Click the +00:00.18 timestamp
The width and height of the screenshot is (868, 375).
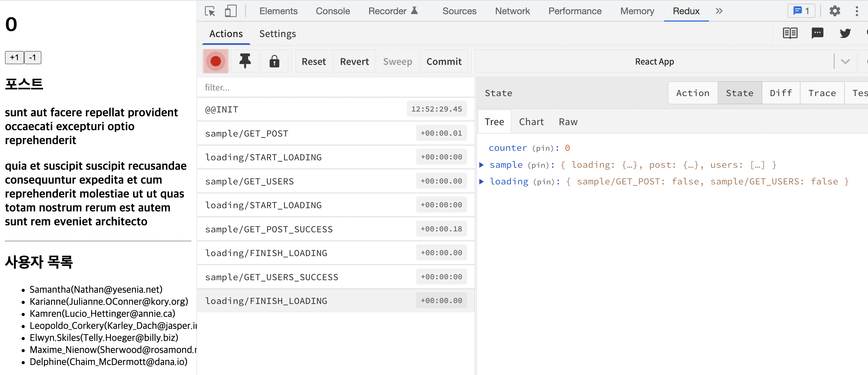[441, 229]
